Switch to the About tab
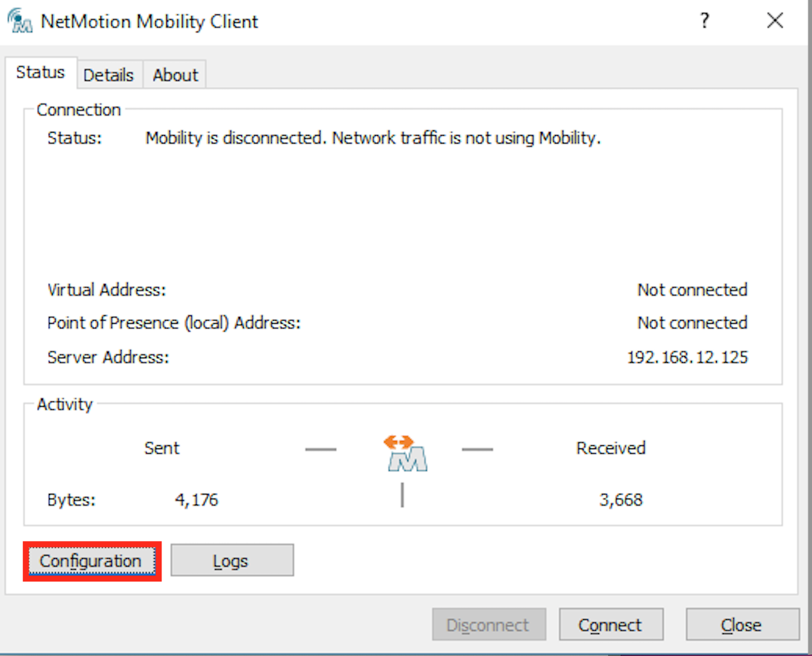 [175, 75]
